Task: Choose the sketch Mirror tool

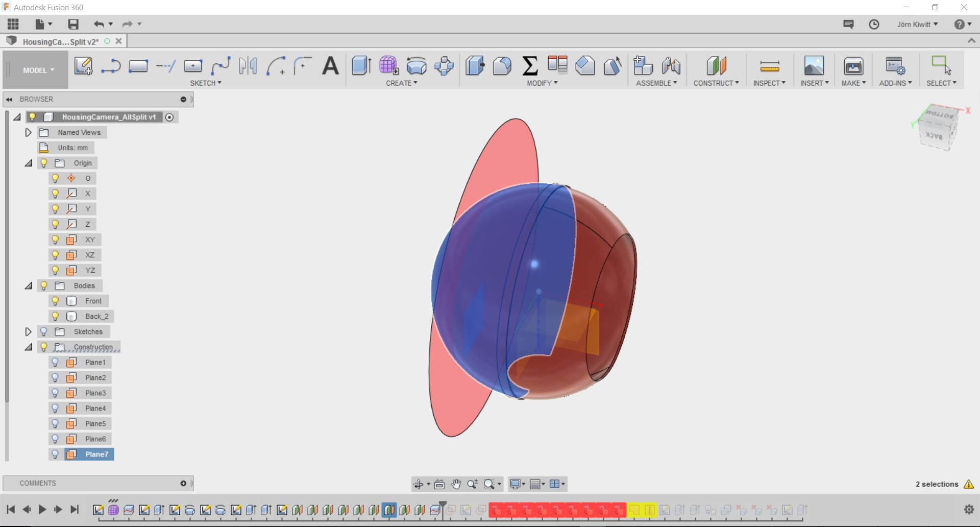Action: click(248, 66)
